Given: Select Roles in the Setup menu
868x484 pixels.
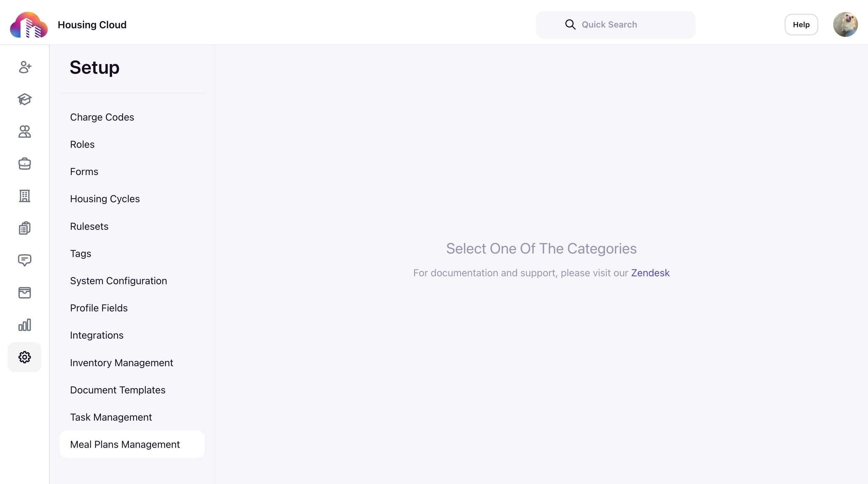Looking at the screenshot, I should 82,144.
